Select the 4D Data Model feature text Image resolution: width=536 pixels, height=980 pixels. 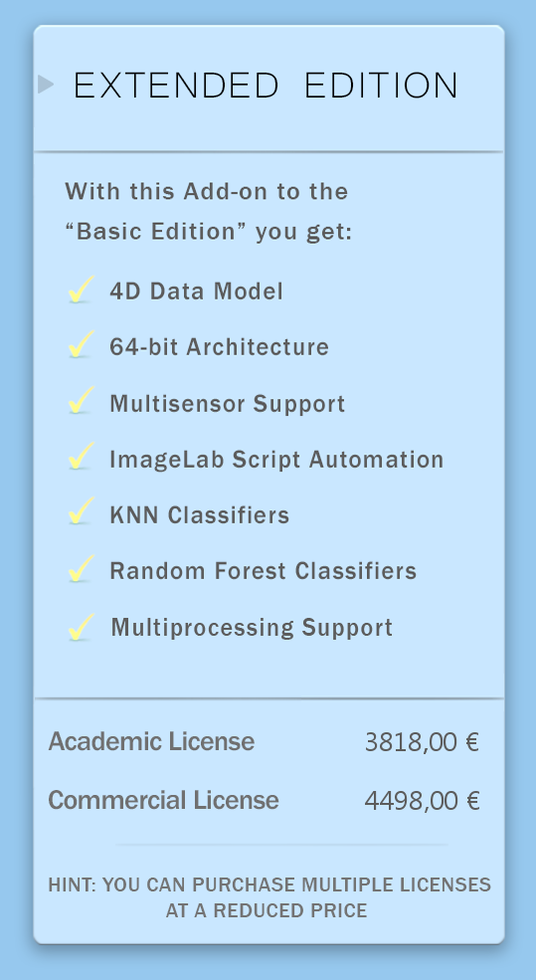196,292
